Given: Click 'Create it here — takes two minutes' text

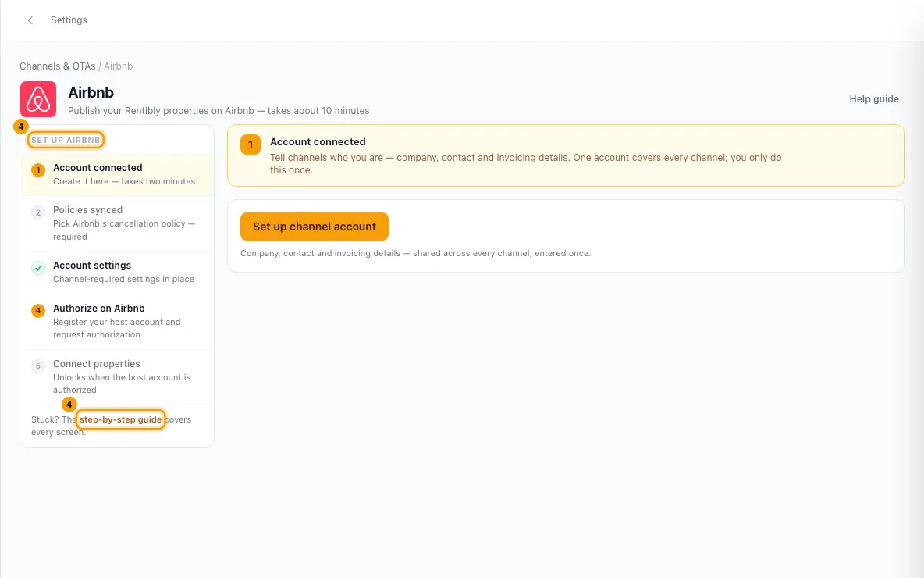Looking at the screenshot, I should (x=124, y=182).
